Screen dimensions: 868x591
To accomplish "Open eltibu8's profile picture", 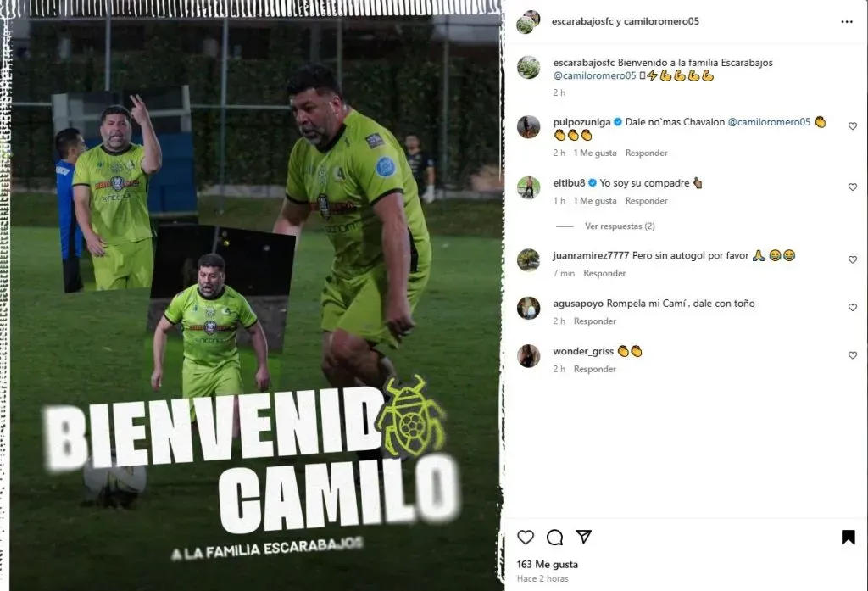I will (528, 187).
